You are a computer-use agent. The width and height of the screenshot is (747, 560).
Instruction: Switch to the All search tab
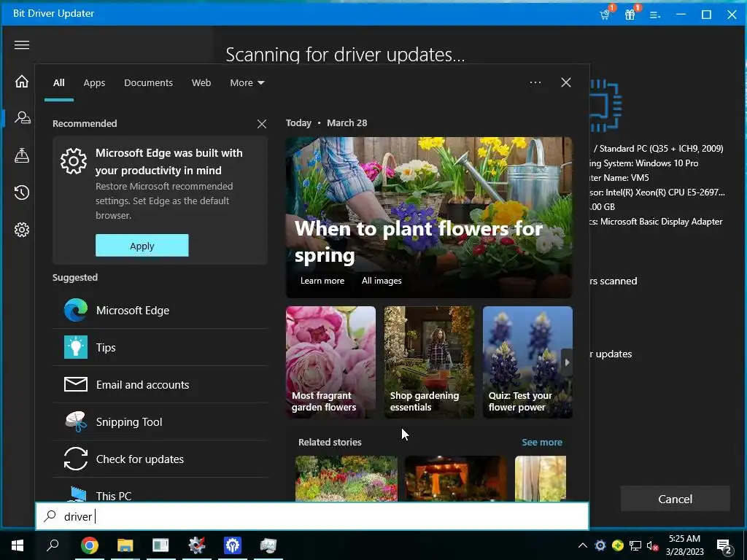click(x=59, y=83)
